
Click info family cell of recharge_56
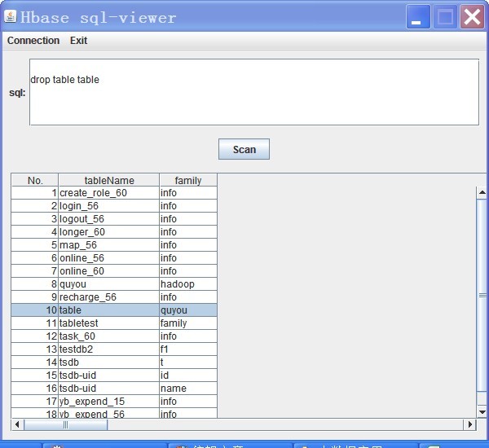[x=188, y=297]
